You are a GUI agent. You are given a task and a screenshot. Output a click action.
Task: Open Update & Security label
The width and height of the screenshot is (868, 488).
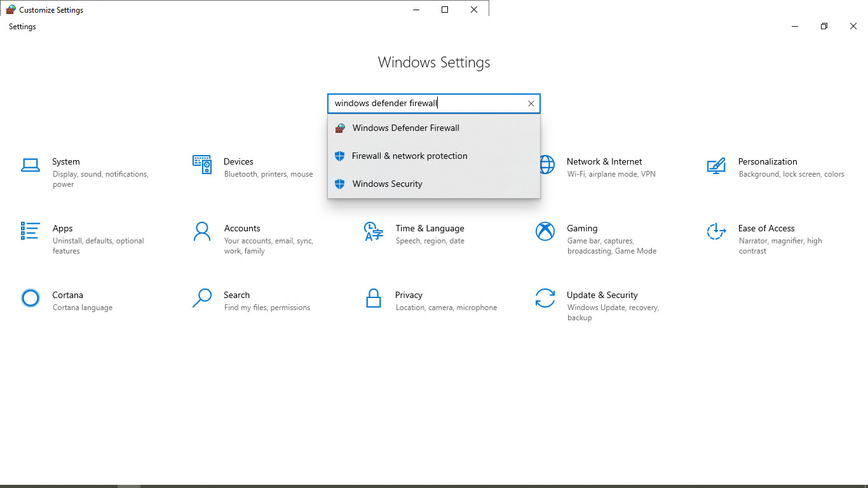tap(602, 295)
